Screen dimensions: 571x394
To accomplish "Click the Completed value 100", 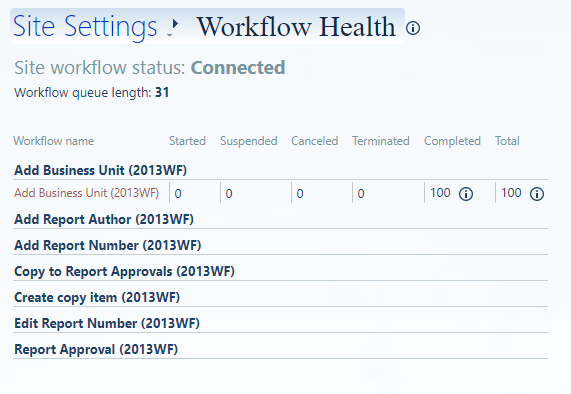I will tap(440, 193).
